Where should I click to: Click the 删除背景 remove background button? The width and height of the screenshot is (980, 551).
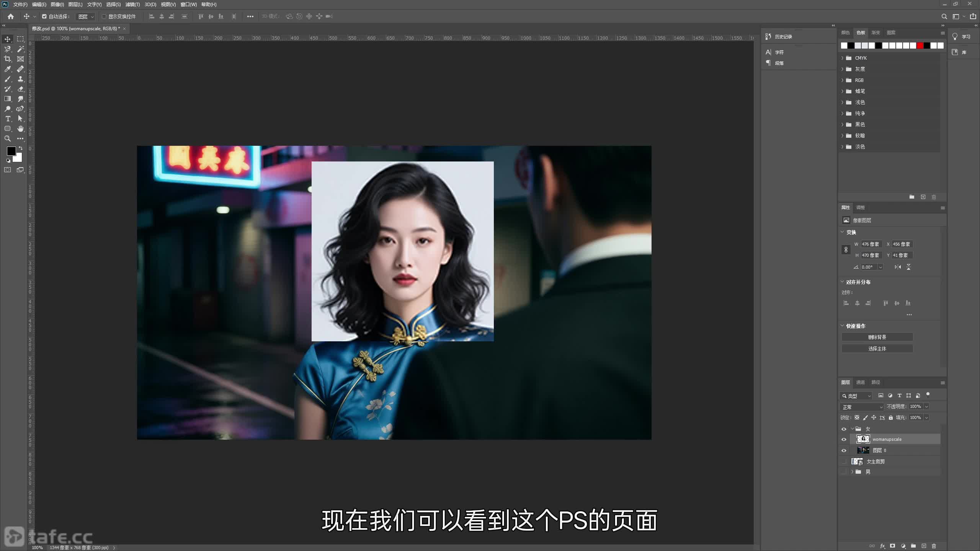[877, 337]
